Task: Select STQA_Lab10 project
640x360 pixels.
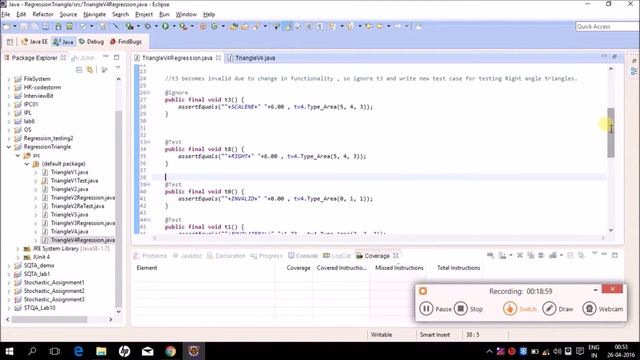Action: (39, 308)
